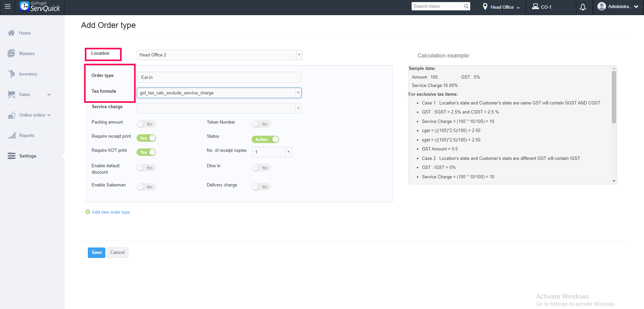Click the Calculation example heading
Image resolution: width=644 pixels, height=309 pixels.
(444, 55)
